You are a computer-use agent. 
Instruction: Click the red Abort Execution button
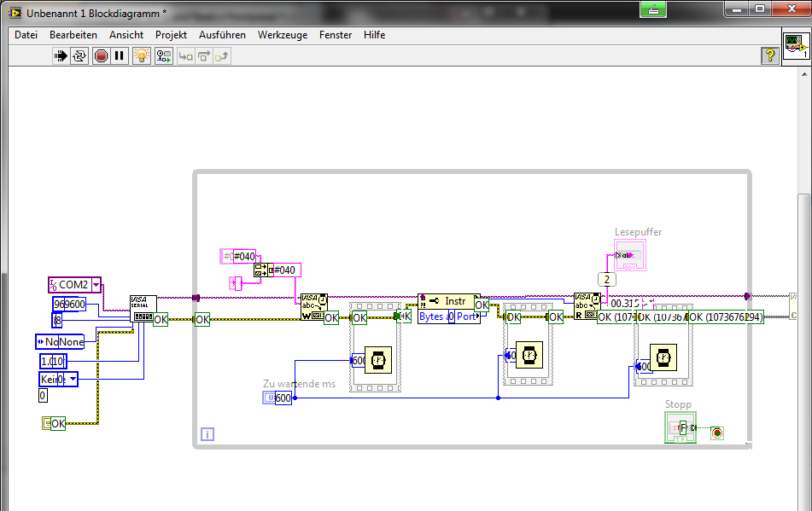point(101,55)
